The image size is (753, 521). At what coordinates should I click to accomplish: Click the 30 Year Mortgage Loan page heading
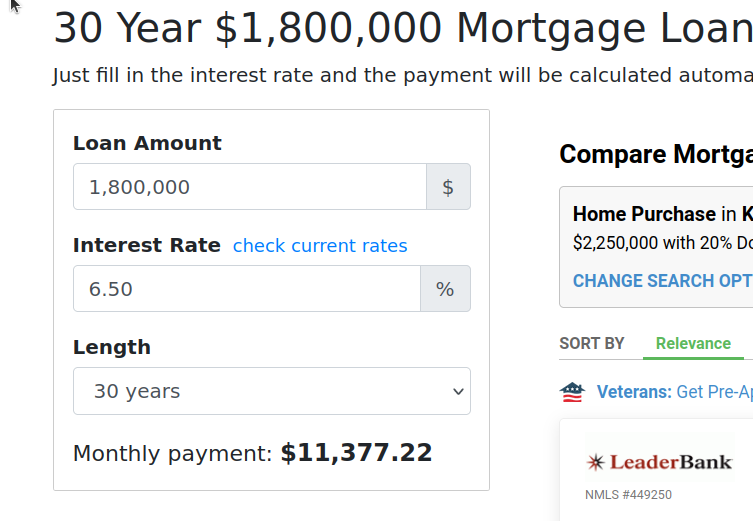click(402, 28)
